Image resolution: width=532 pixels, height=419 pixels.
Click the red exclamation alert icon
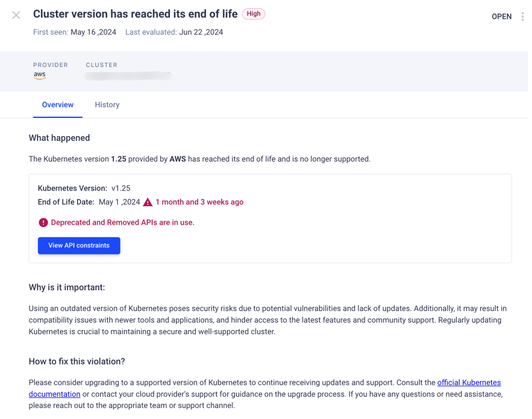point(43,222)
